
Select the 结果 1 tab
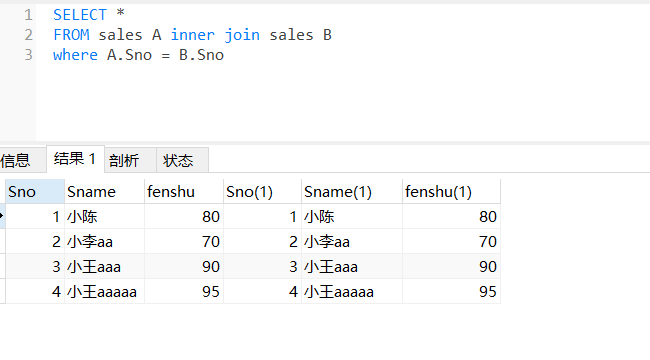click(75, 159)
